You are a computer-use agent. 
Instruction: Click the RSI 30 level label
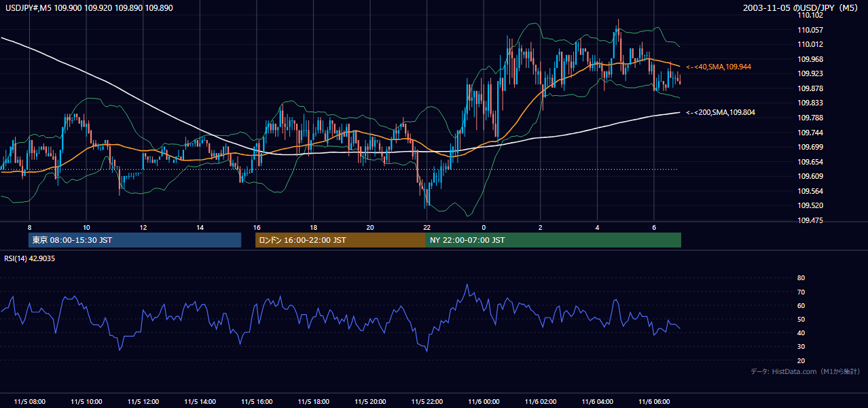(x=801, y=347)
